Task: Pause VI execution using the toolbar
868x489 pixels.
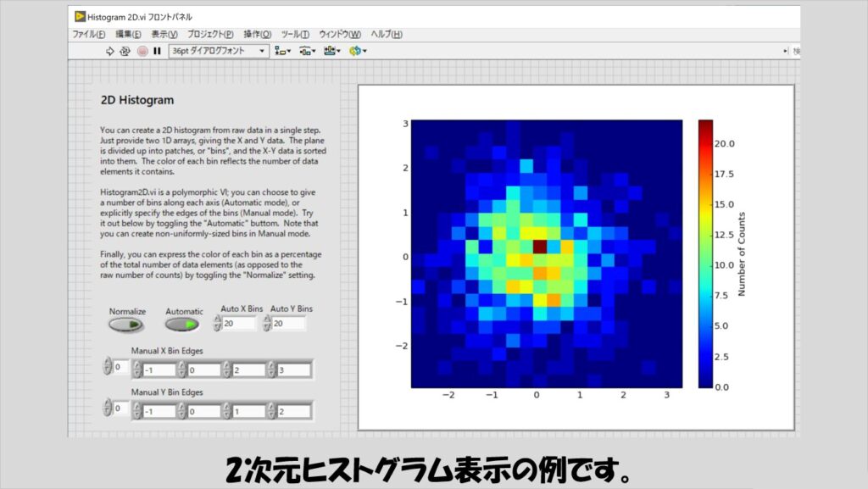Action: click(x=157, y=51)
